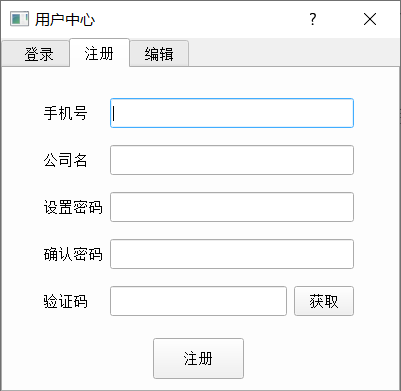Submit with the bottom 注册 button
The height and width of the screenshot is (391, 401).
pos(198,358)
